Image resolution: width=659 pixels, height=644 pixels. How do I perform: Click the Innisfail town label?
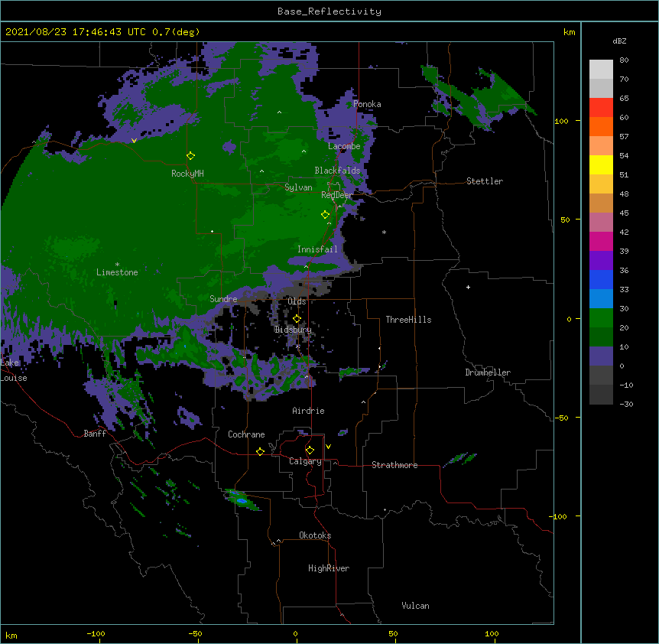pyautogui.click(x=317, y=249)
